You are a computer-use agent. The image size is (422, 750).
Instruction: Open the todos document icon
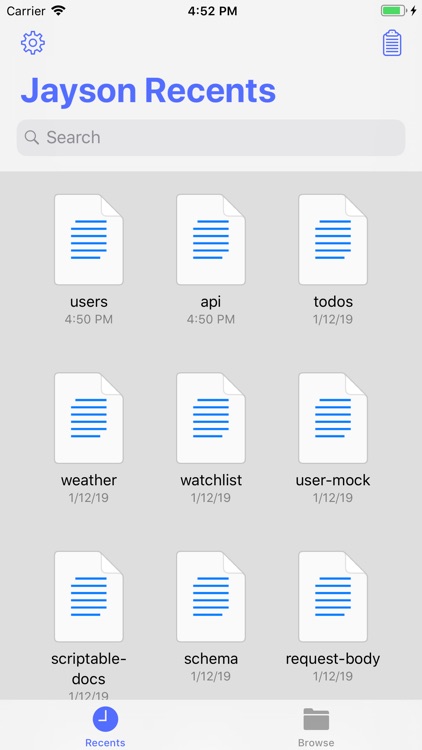click(x=333, y=240)
